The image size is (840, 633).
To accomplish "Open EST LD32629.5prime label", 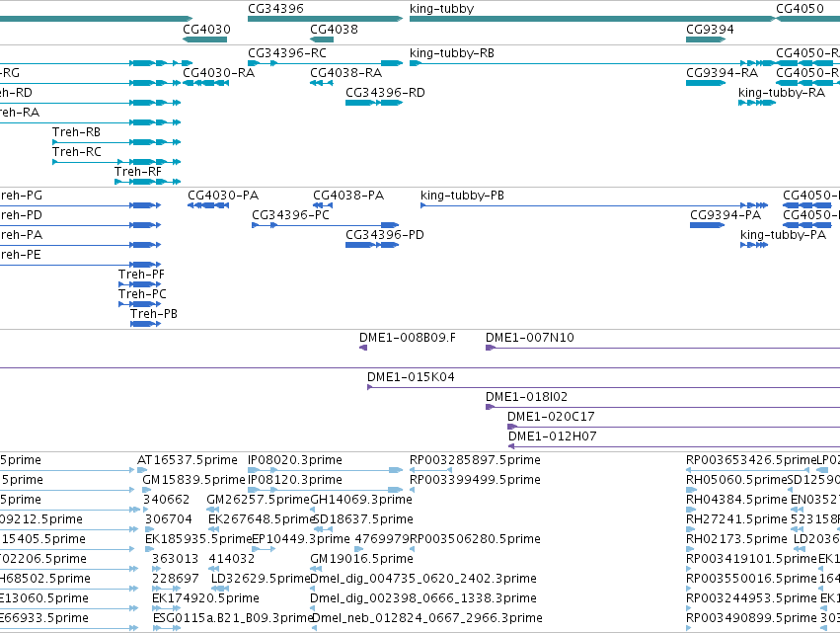I will click(261, 580).
